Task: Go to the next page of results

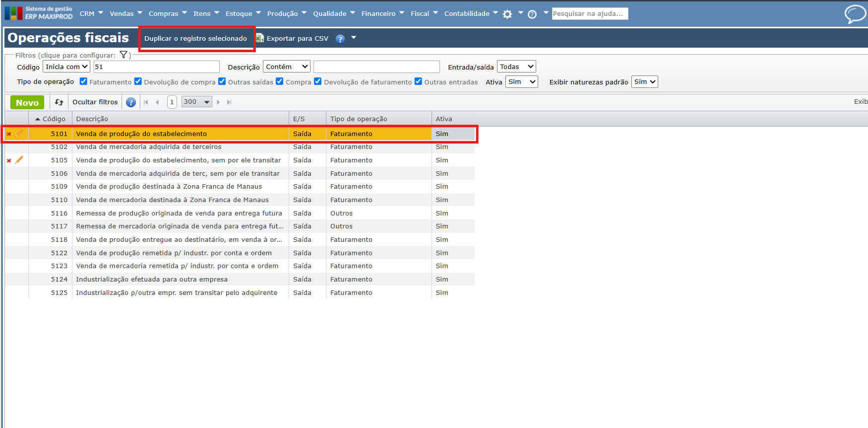Action: click(x=218, y=102)
